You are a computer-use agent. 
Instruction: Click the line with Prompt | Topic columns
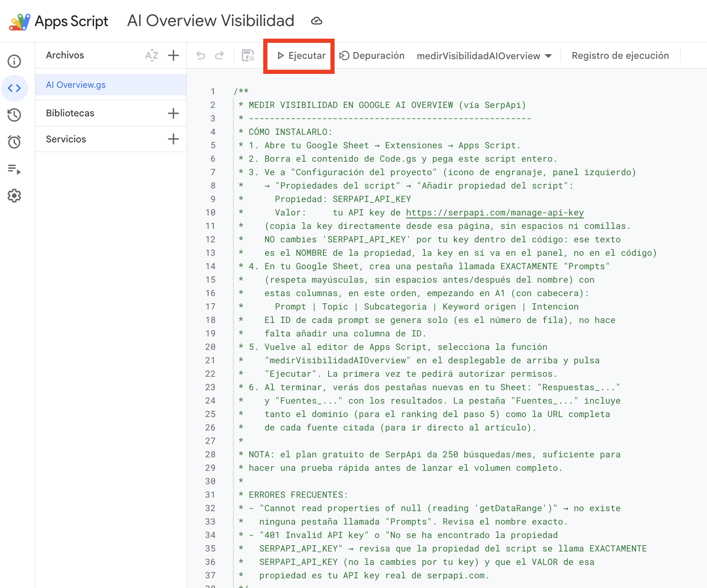coord(408,307)
